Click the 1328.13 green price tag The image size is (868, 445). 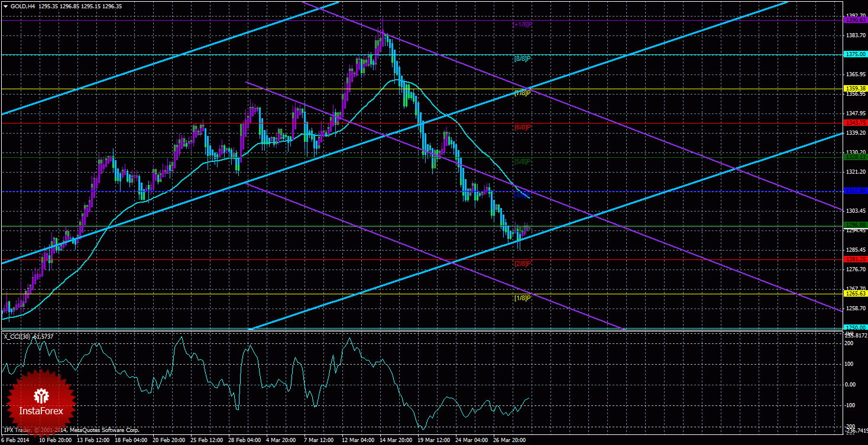[856, 157]
